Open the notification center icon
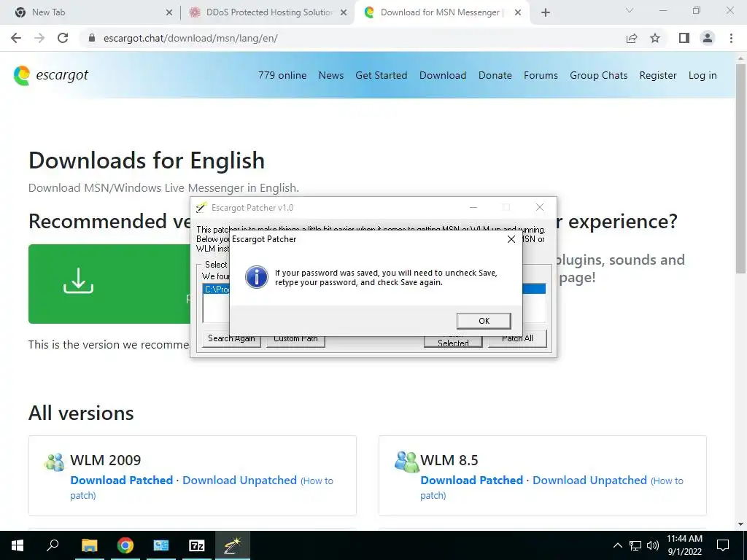747x560 pixels. [x=723, y=545]
